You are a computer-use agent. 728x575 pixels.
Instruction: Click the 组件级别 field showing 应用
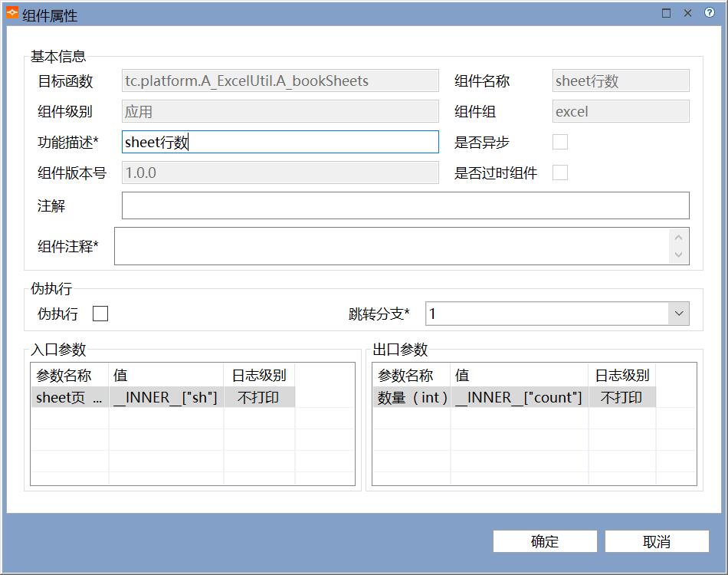(280, 111)
